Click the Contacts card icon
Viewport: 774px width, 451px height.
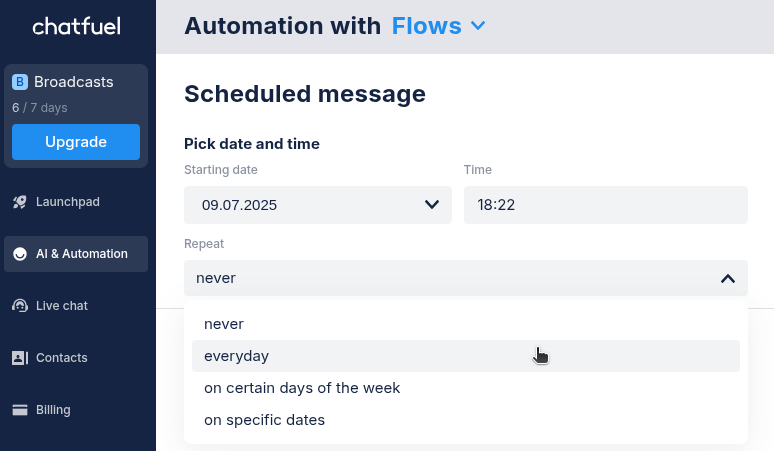pos(20,358)
